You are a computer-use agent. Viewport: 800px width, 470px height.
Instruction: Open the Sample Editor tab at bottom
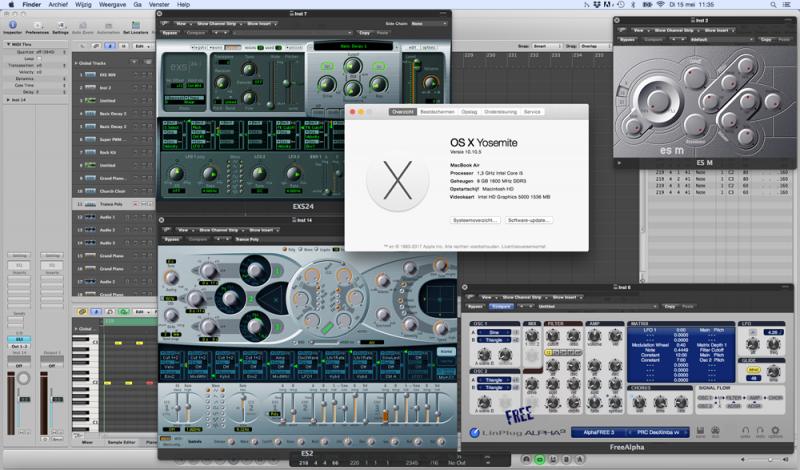pyautogui.click(x=121, y=442)
